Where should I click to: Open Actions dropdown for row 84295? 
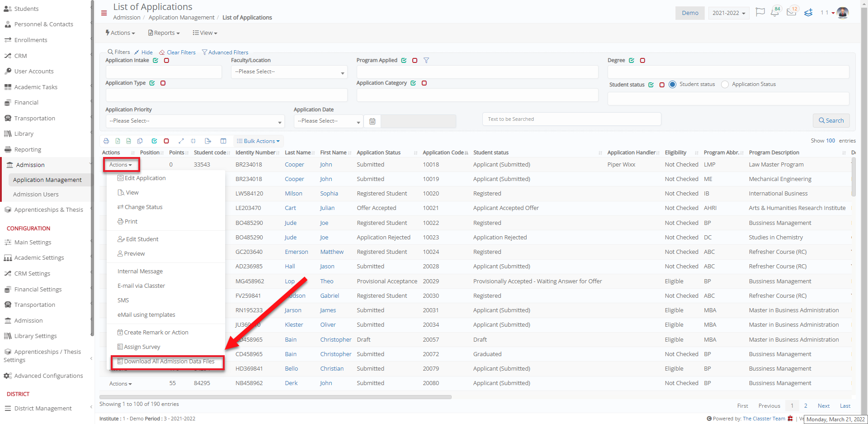click(121, 383)
